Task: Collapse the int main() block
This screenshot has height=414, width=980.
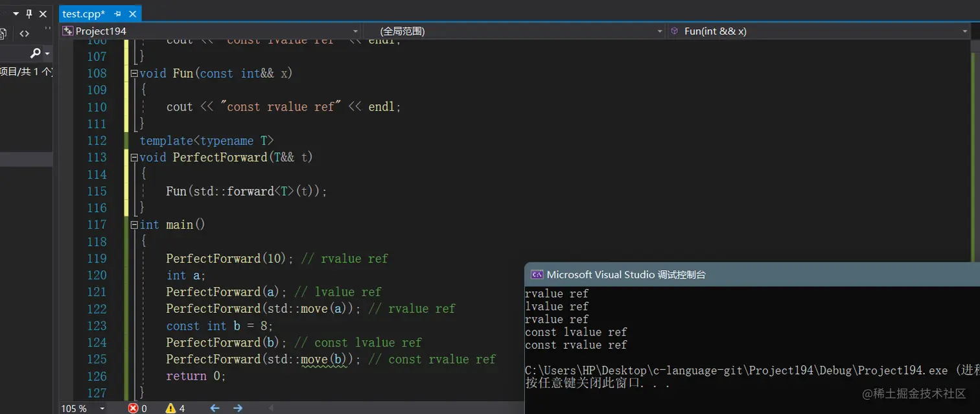Action: click(134, 225)
